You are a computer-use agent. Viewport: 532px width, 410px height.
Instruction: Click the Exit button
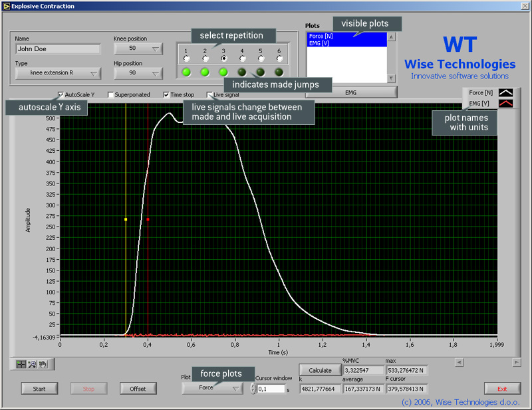pyautogui.click(x=503, y=389)
